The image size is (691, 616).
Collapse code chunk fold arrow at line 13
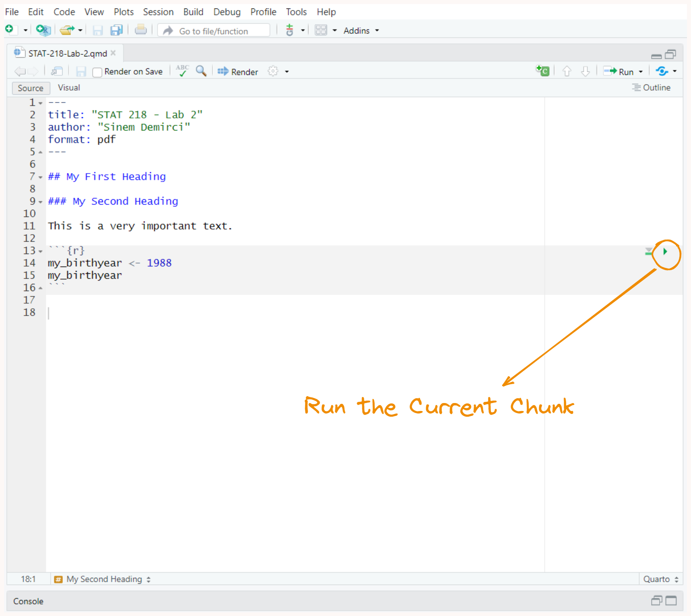pos(40,251)
